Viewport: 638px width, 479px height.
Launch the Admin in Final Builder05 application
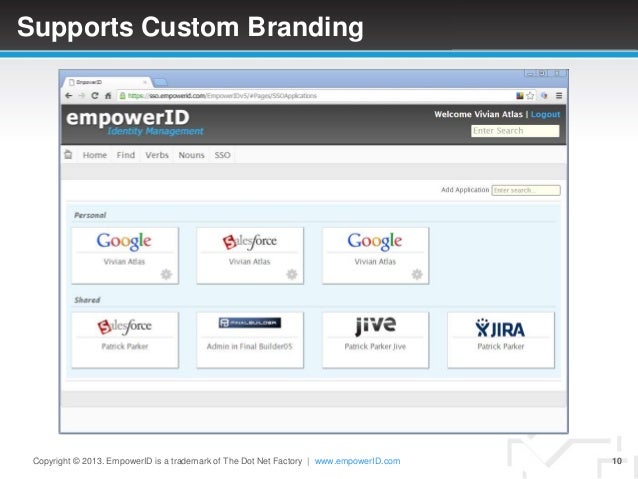pos(250,340)
